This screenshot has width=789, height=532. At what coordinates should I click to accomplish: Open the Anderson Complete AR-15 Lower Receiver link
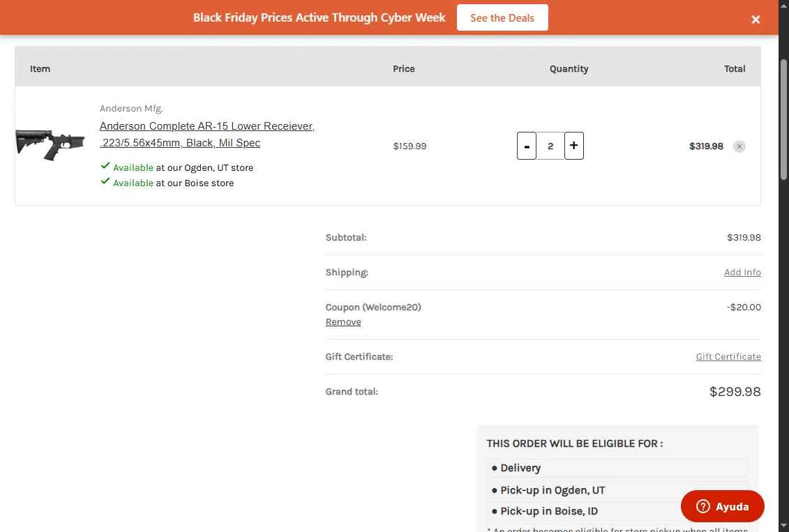(x=206, y=135)
